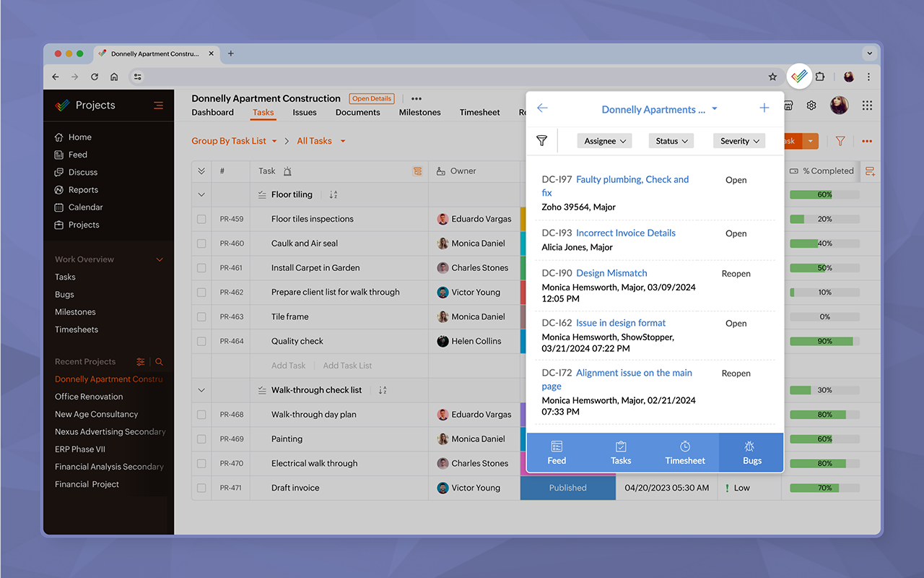Go to browser home page icon
This screenshot has width=924, height=578.
tap(114, 77)
